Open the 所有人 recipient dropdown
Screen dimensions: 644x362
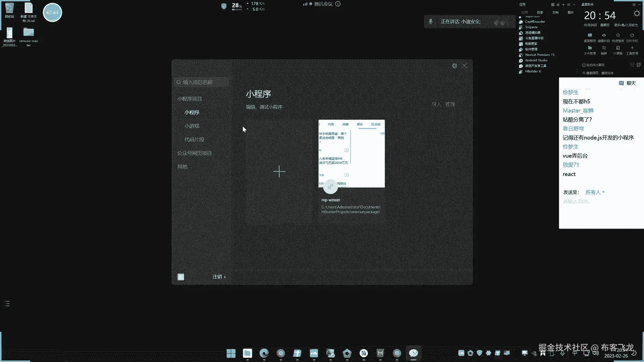(595, 192)
